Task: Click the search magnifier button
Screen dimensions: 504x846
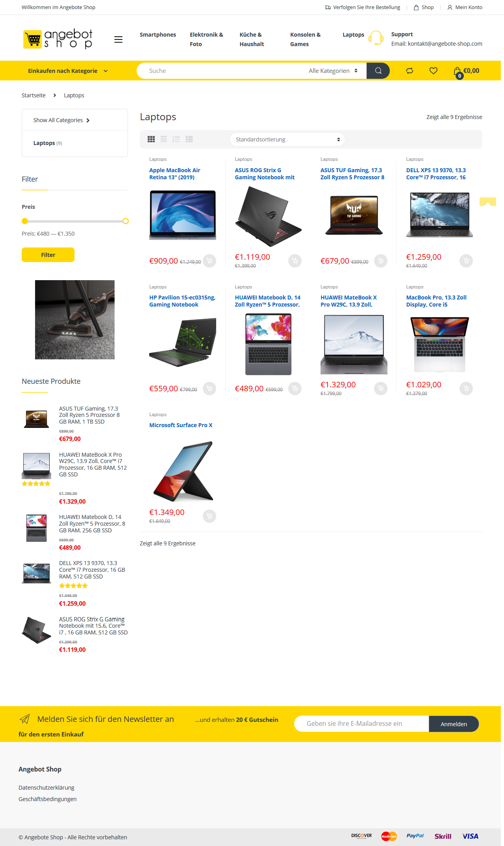Action: point(378,71)
